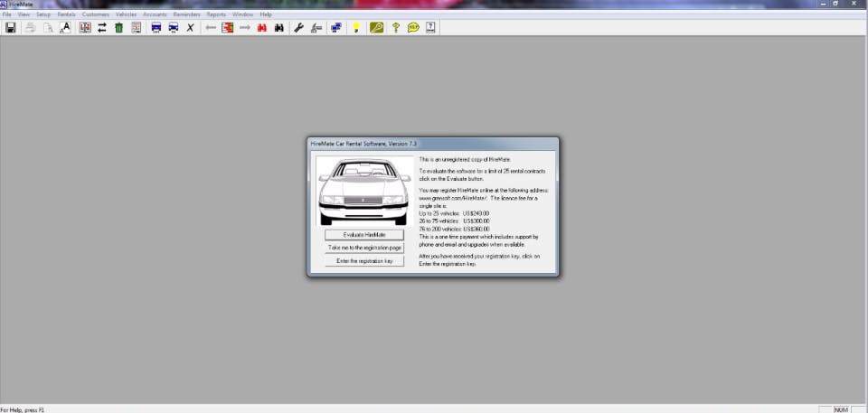Open the Accounts menu

tap(155, 14)
